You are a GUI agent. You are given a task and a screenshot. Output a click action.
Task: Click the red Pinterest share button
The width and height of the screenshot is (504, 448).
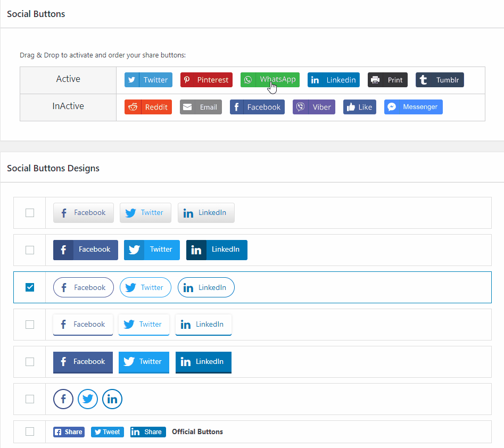point(206,80)
